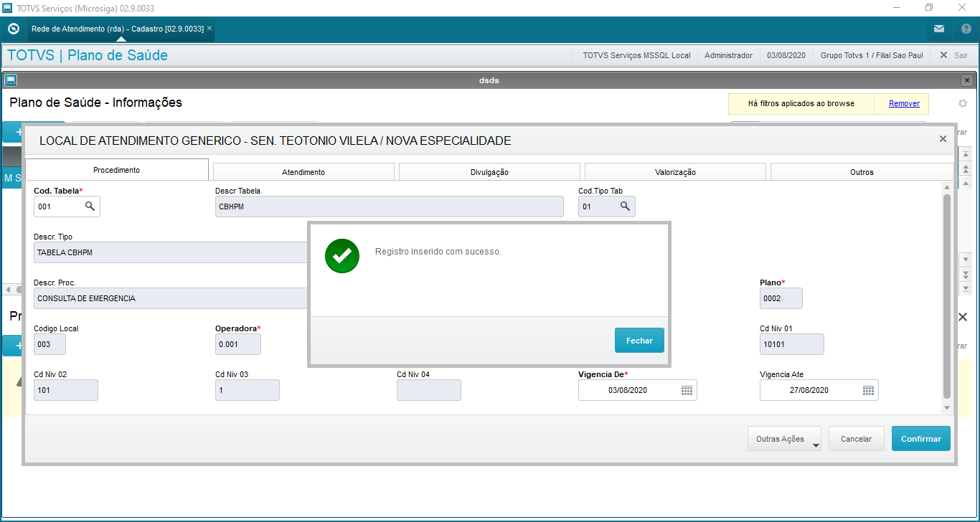Click the Há filtros aplicados ao browse notice
The image size is (980, 522).
click(801, 103)
